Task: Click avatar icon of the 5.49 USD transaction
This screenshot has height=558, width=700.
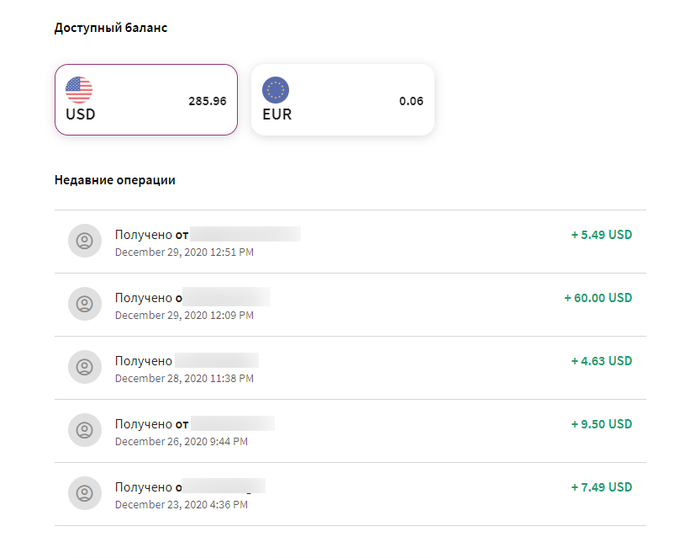Action: 85,241
